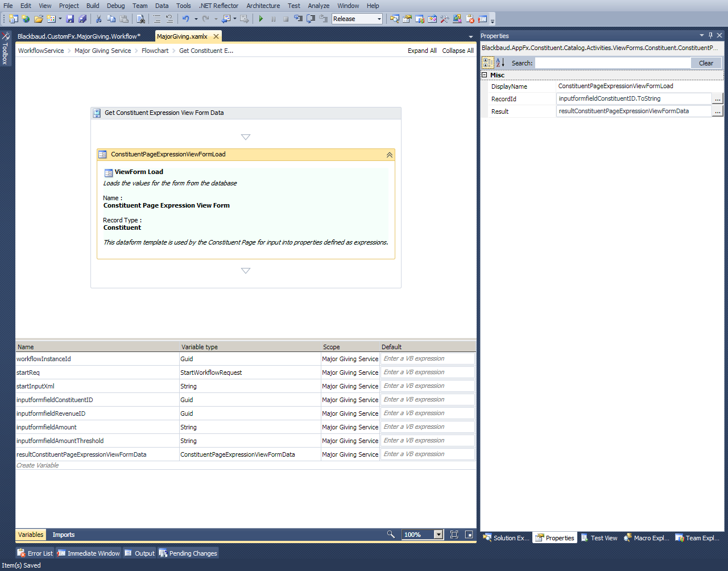Open the Architecture menu
This screenshot has width=728, height=571.
(263, 6)
